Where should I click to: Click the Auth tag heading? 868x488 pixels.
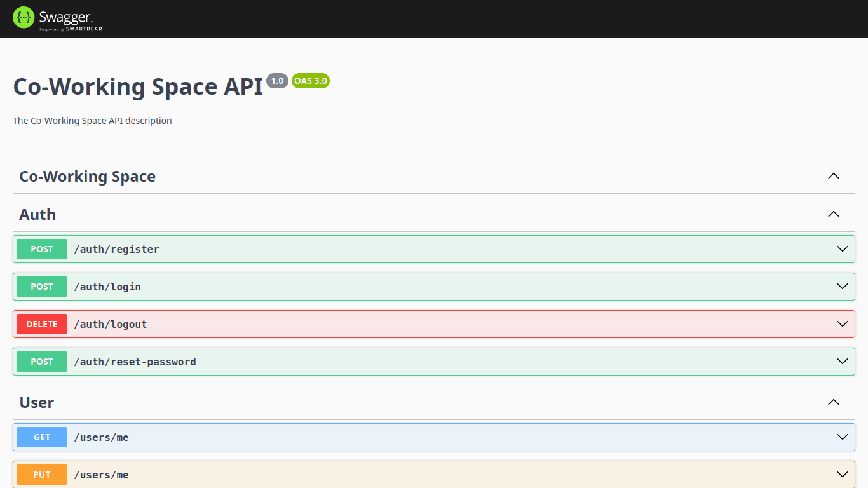tap(37, 214)
